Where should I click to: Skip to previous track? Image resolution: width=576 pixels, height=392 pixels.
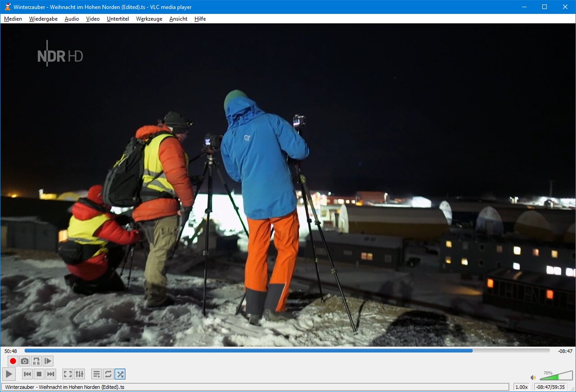coord(27,374)
